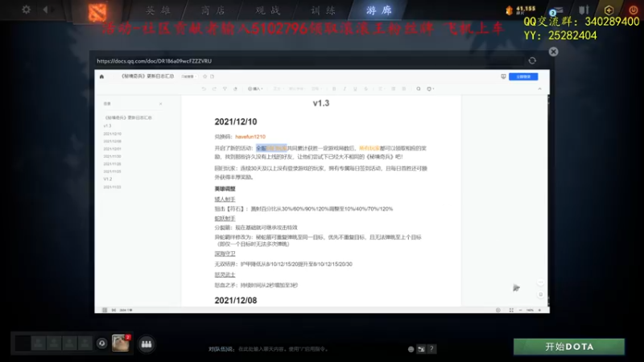
Task: Jump to 2021/12/08 in outline
Action: point(112,142)
